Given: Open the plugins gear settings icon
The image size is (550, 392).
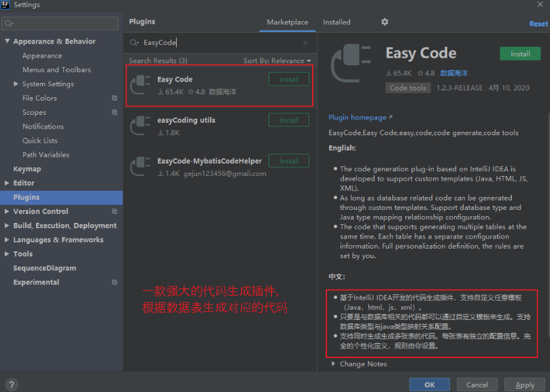Looking at the screenshot, I should pos(385,22).
